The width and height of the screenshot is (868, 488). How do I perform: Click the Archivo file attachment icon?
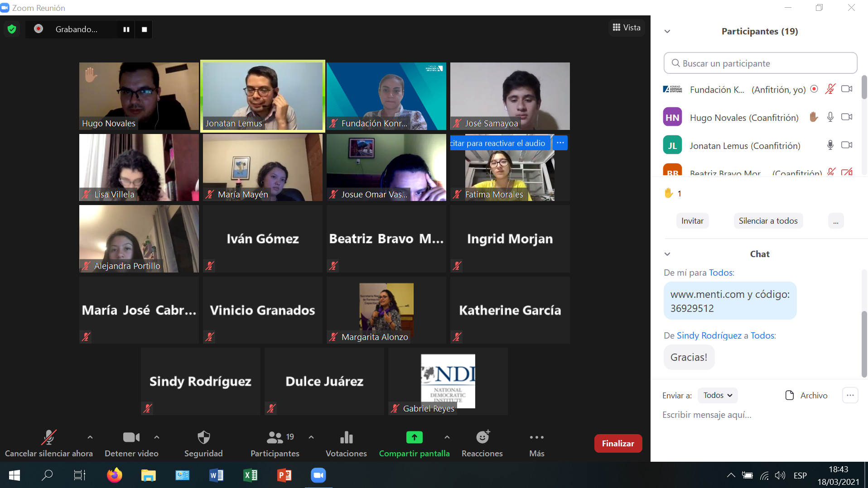pyautogui.click(x=790, y=395)
